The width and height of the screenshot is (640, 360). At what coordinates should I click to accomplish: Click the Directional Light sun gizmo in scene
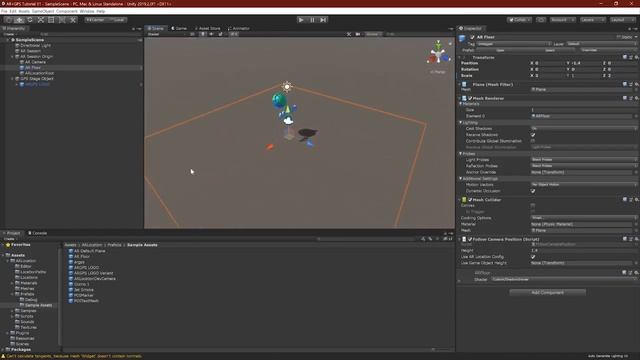click(x=287, y=86)
